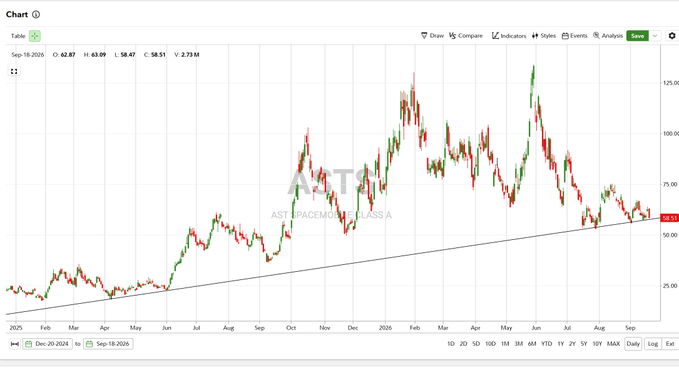The height and width of the screenshot is (377, 679).
Task: Click the Sep-18-2026 date readout above chart
Action: pos(28,55)
